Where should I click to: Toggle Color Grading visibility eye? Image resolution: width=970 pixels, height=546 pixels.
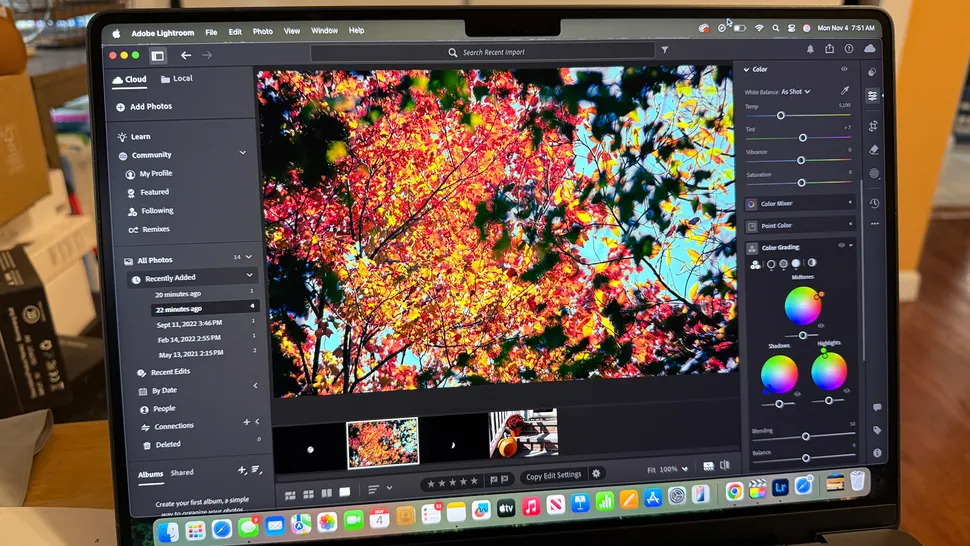[841, 245]
